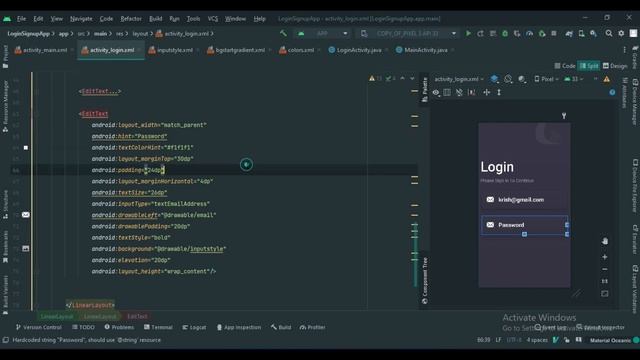Open the VCS menu
Viewport: 640px width, 360px height.
213,19
